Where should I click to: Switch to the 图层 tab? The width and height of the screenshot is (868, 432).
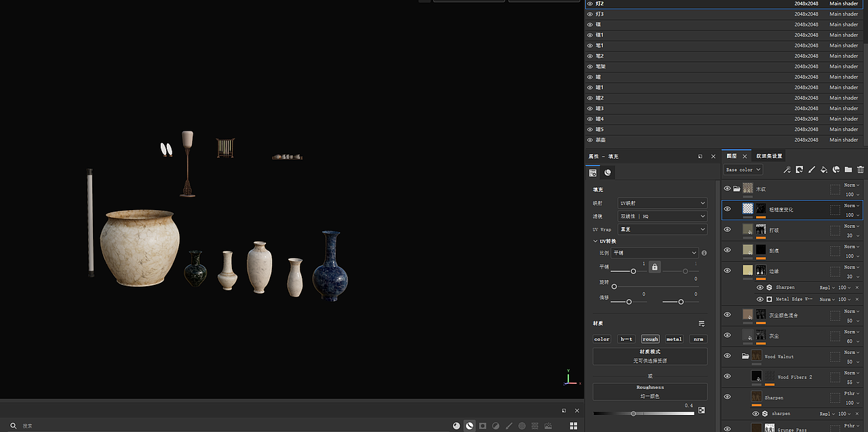(x=732, y=156)
